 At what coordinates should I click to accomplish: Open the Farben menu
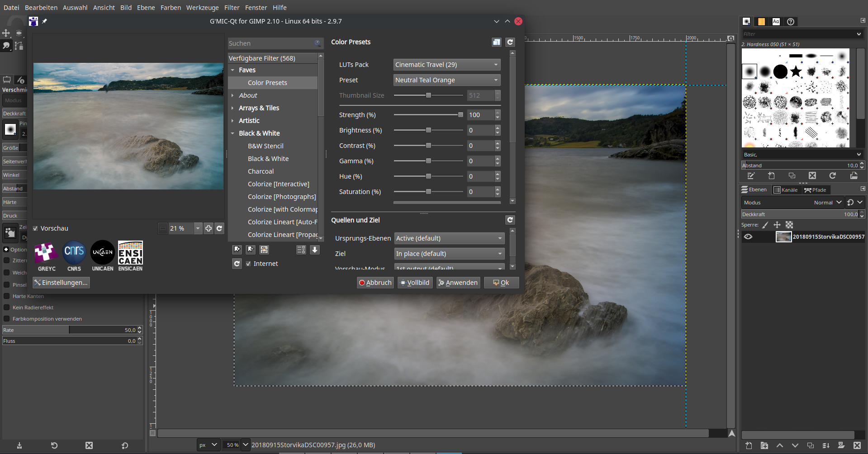(171, 8)
